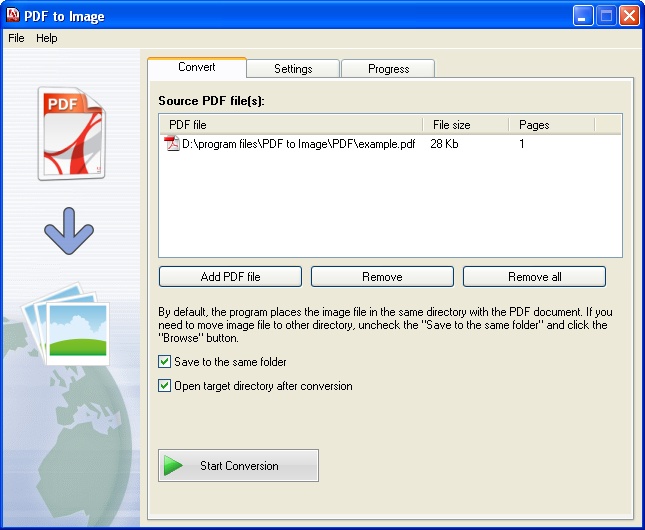Select the example.pdf file path row
The width and height of the screenshot is (645, 530).
click(390, 144)
